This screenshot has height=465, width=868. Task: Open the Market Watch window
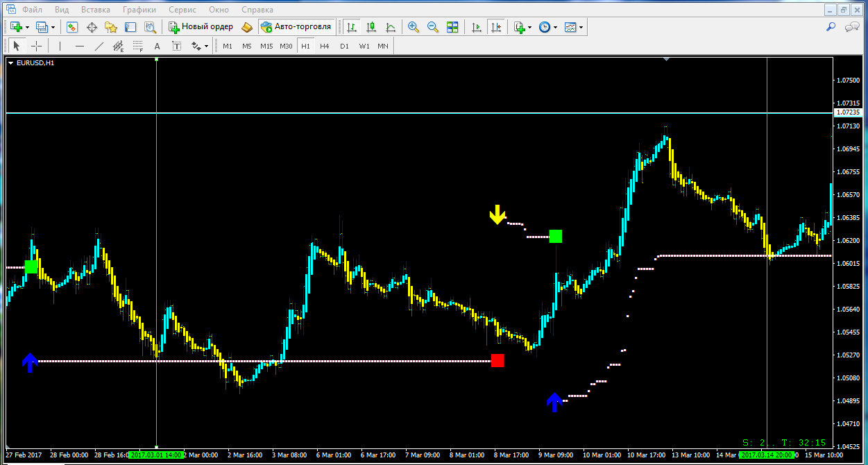point(72,27)
